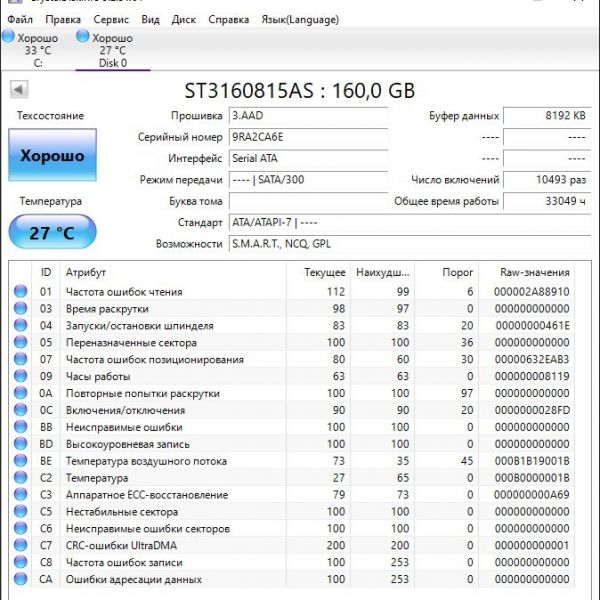The width and height of the screenshot is (600, 600).
Task: Click the Наихудш... column header
Action: (382, 272)
